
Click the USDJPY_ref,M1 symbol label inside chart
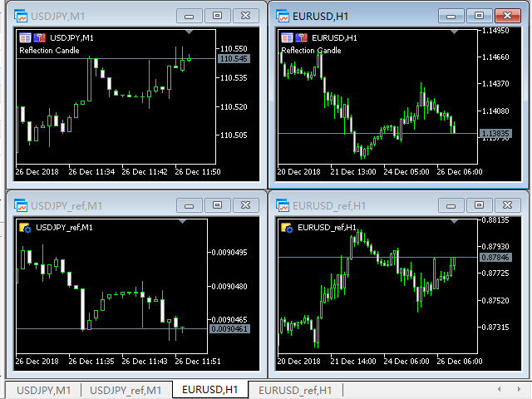click(64, 228)
